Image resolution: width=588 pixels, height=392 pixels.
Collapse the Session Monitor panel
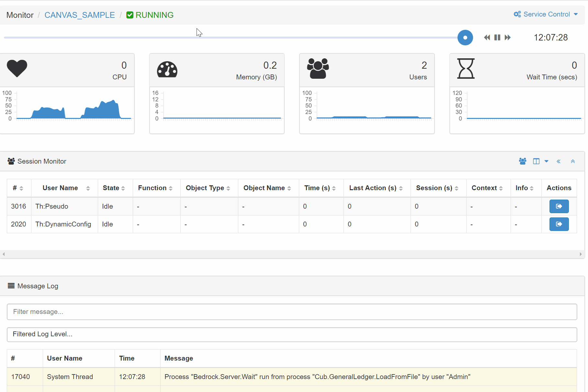573,161
